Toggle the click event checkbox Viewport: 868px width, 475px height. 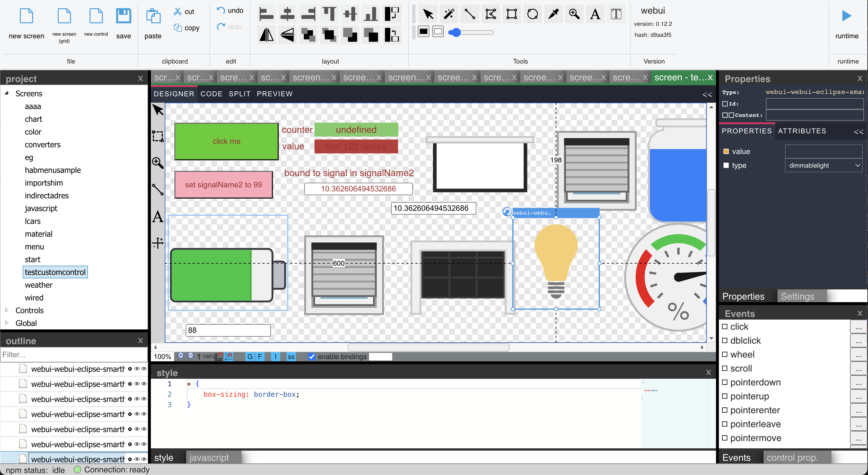[x=725, y=327]
